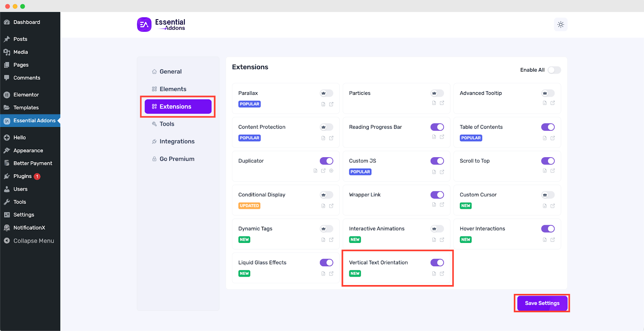The width and height of the screenshot is (644, 331).
Task: Click Custom JS external demo icon
Action: point(442,172)
